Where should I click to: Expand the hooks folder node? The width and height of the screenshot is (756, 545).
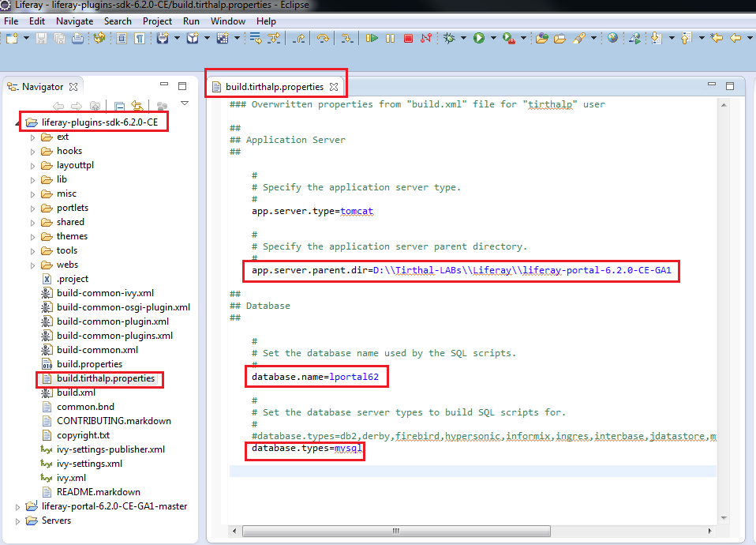pos(32,152)
